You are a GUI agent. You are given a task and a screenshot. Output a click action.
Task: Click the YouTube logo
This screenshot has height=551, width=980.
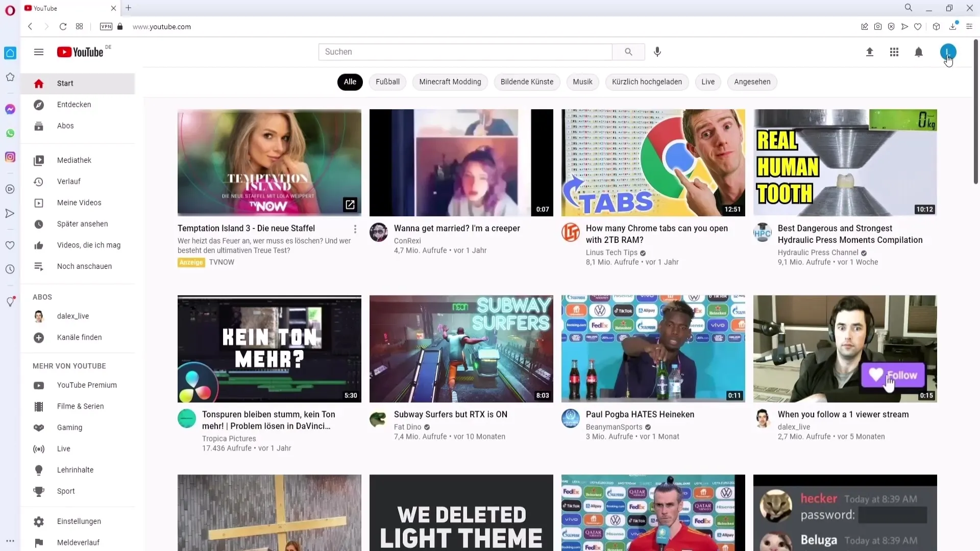(x=80, y=52)
